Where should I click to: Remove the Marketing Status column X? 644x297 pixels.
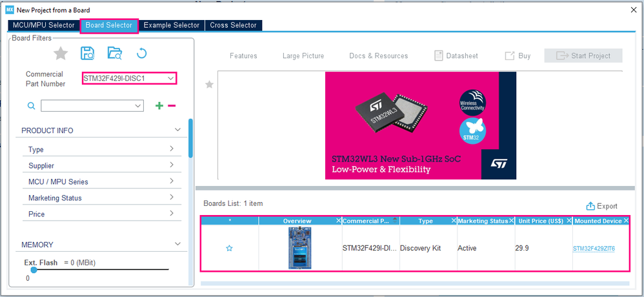(x=512, y=221)
